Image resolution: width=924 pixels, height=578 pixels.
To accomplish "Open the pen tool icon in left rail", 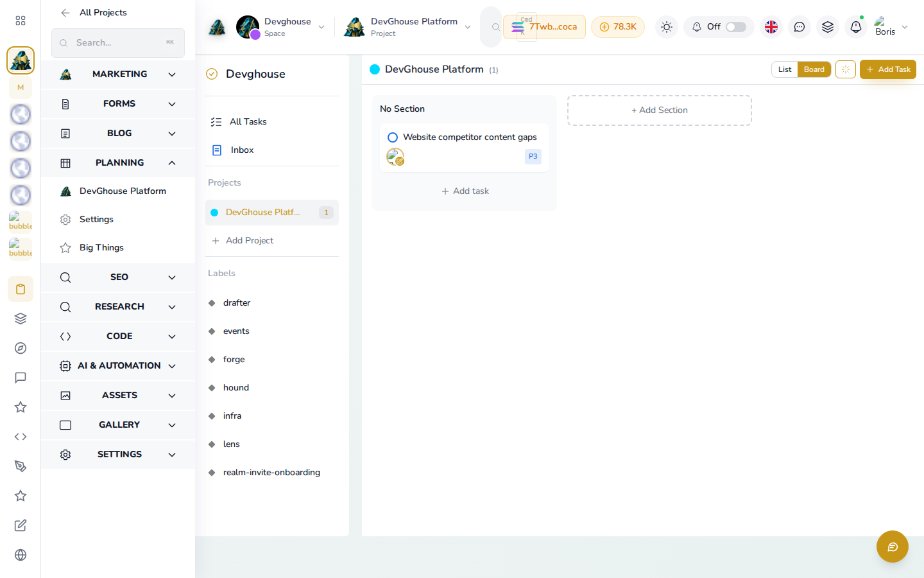I will pos(21,466).
